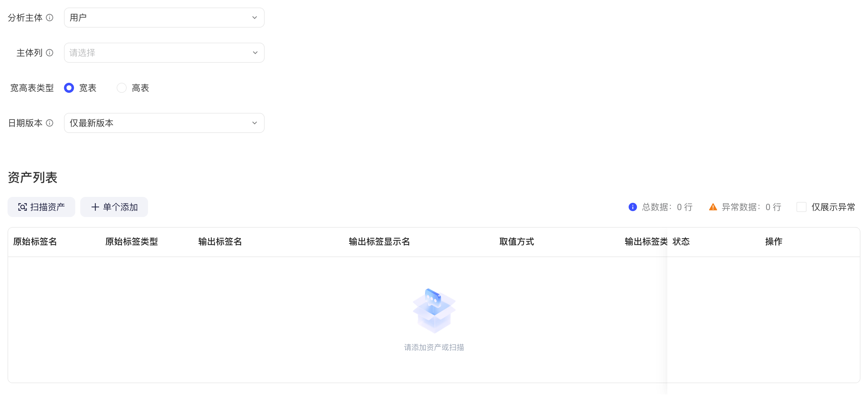Open the 主体列 请选择 dropdown

(164, 53)
